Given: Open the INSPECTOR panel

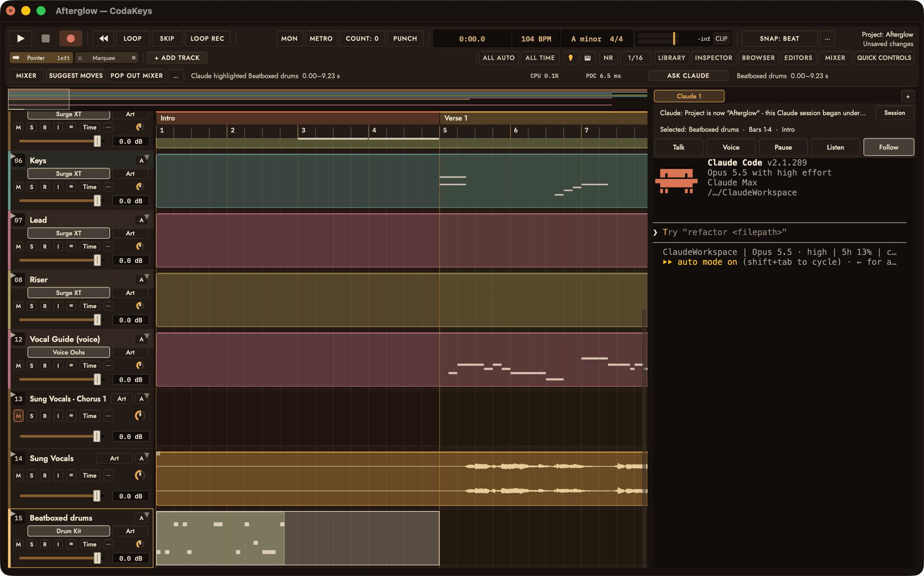Looking at the screenshot, I should (713, 58).
